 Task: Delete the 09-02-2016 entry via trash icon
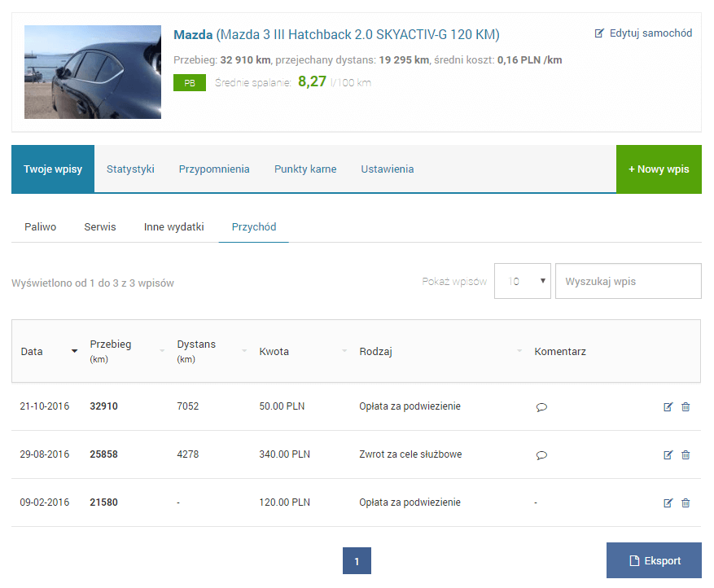pos(686,503)
